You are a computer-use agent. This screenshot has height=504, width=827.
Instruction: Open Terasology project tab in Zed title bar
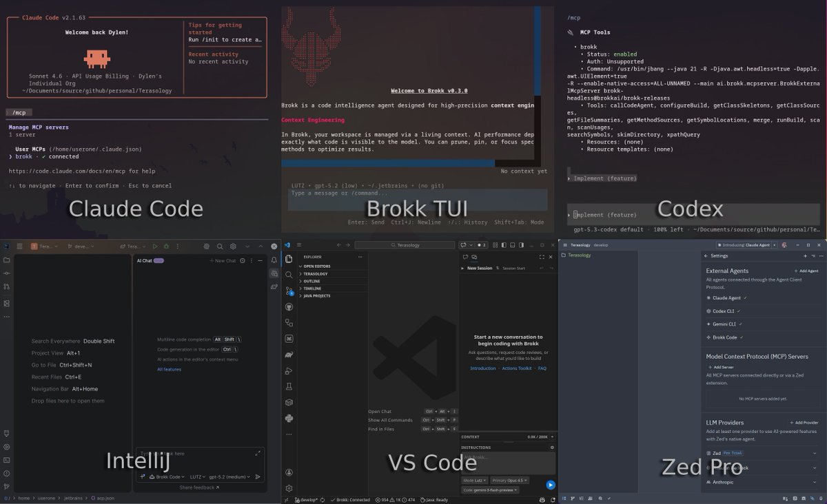pos(580,245)
